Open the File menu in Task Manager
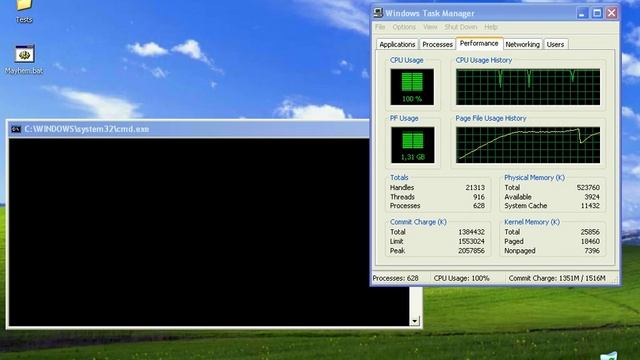This screenshot has width=640, height=360. (380, 27)
